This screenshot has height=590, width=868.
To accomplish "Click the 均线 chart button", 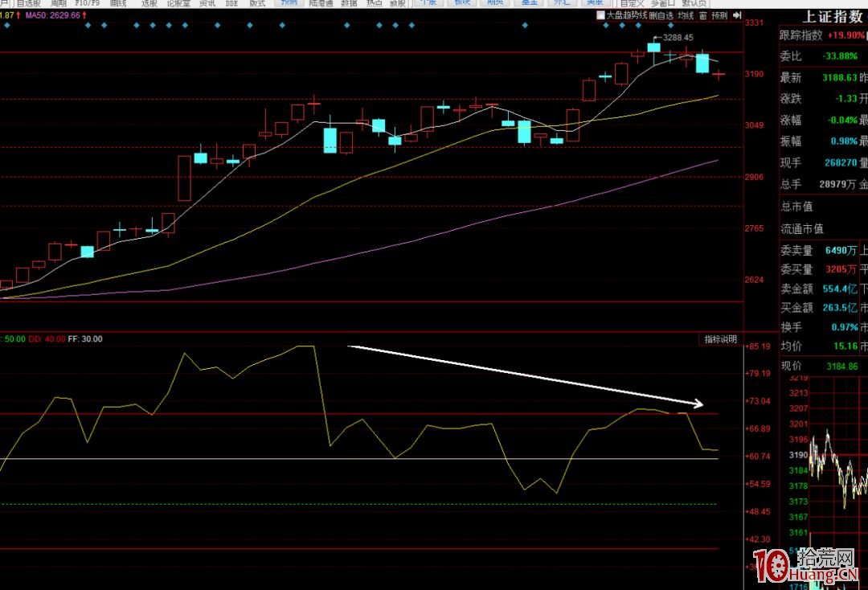I will 686,15.
